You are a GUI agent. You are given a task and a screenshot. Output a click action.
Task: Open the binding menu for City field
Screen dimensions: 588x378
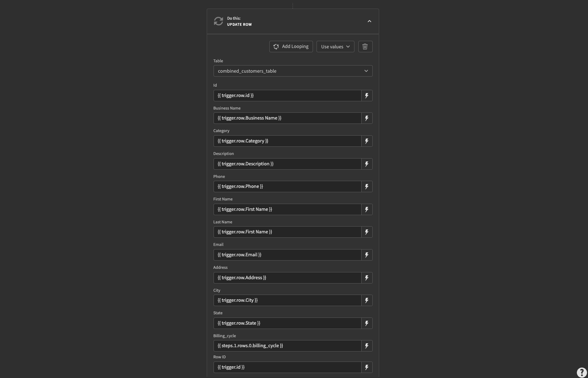(367, 300)
